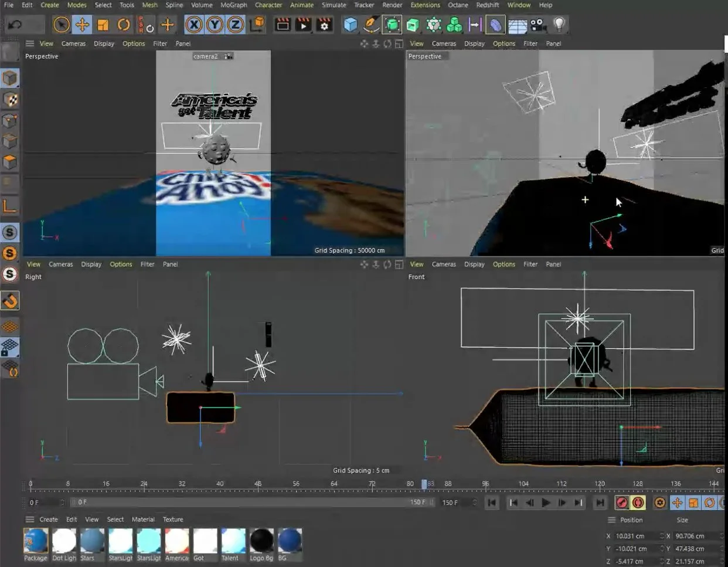Image resolution: width=728 pixels, height=567 pixels.
Task: Toggle the Viewport Solo Off gray S icon
Action: tap(10, 232)
